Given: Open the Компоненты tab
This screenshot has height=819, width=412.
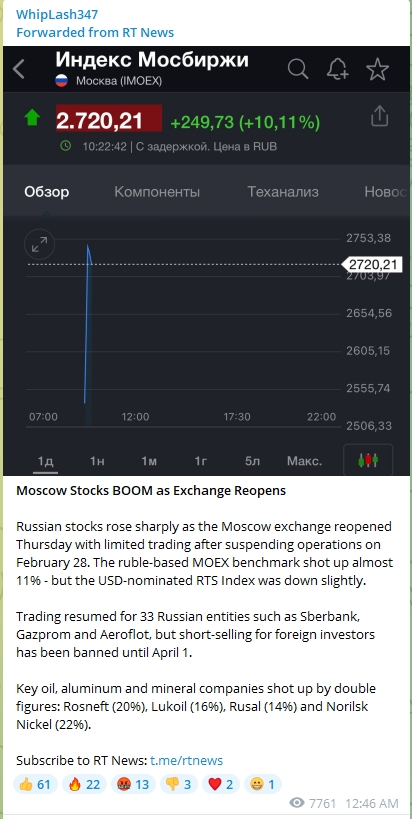Looking at the screenshot, I should 157,192.
